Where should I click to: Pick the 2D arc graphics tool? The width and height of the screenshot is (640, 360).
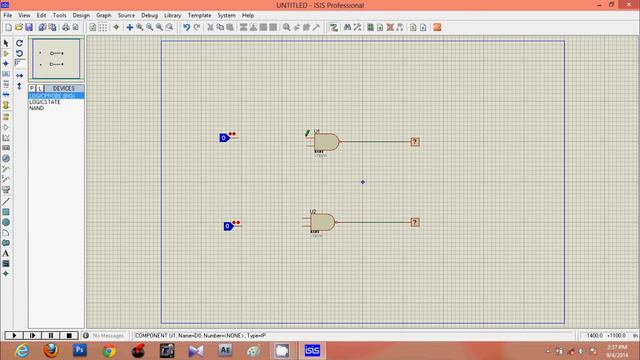click(6, 233)
